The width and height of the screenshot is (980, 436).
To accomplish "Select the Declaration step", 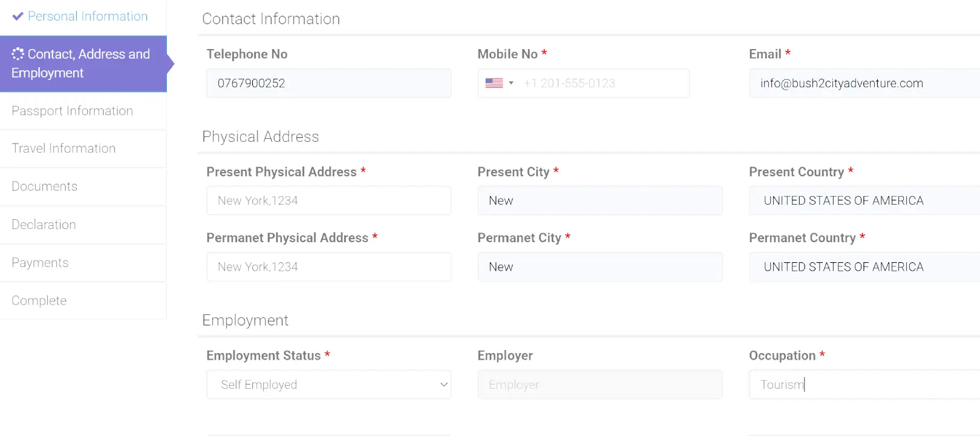I will coord(44,225).
